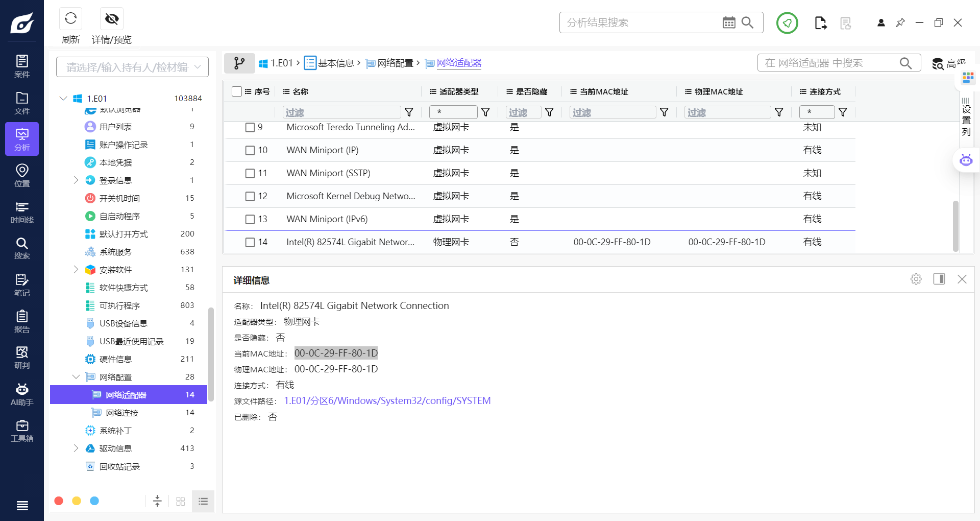The height and width of the screenshot is (521, 980).
Task: Toggle detail panel side layout icon
Action: pyautogui.click(x=939, y=279)
